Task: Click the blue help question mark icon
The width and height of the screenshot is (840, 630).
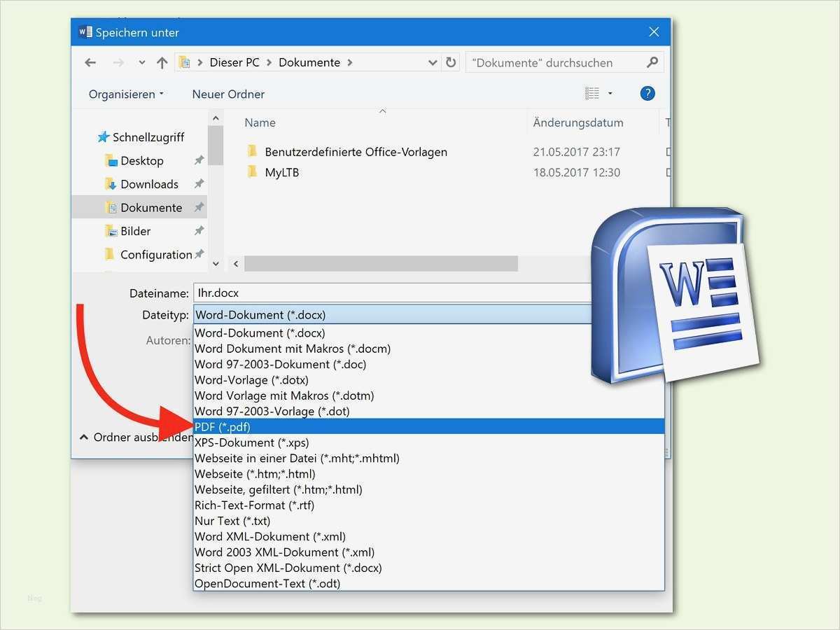Action: (647, 93)
